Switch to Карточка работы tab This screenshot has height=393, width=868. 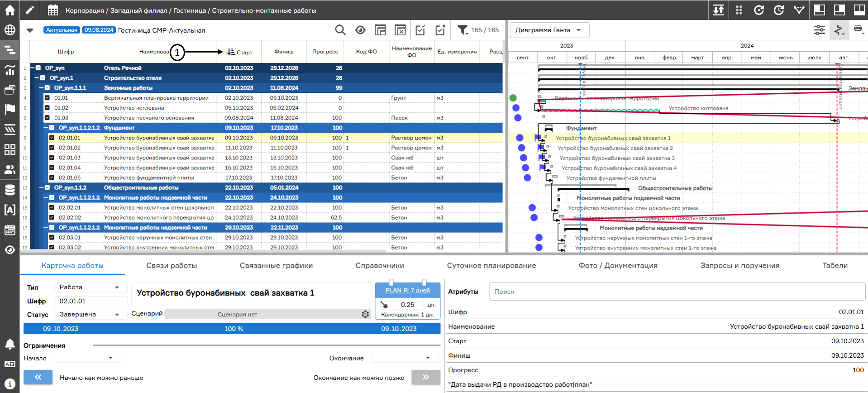[72, 266]
